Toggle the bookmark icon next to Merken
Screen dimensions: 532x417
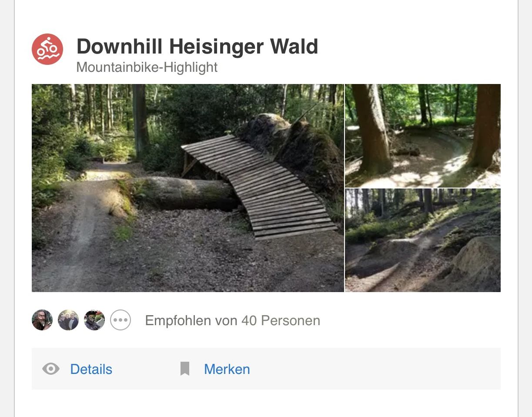(185, 369)
